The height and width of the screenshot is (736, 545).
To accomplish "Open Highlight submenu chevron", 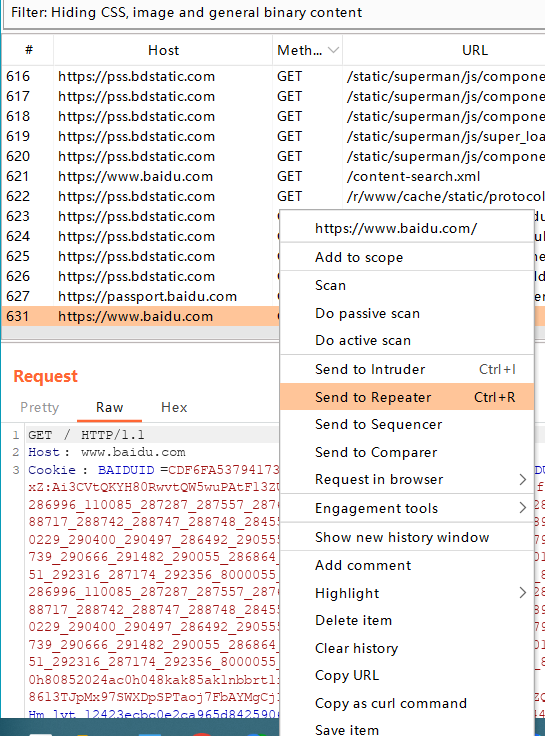I will tap(522, 593).
